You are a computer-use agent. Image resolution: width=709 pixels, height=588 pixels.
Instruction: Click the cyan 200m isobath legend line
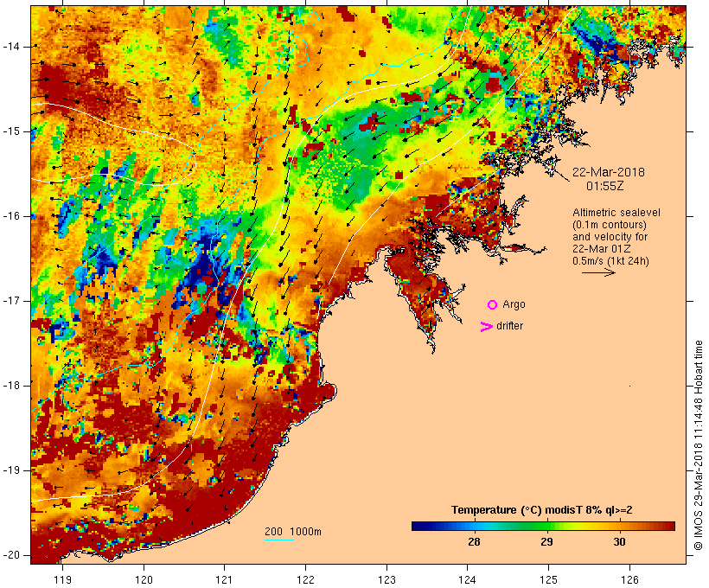pyautogui.click(x=279, y=540)
